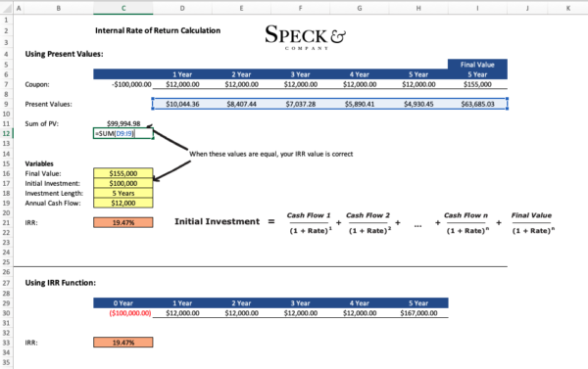Select column C header

(x=123, y=8)
